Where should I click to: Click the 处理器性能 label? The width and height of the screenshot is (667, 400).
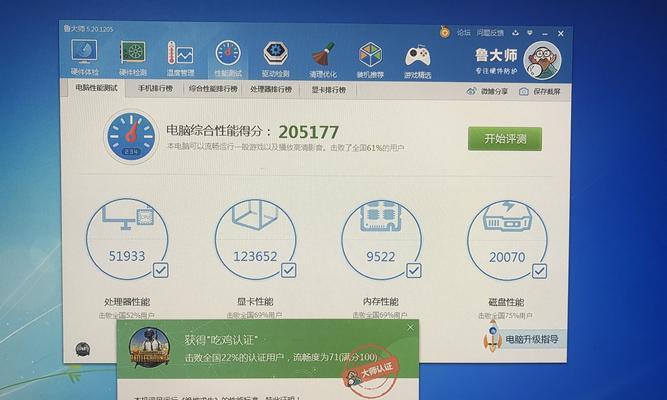coord(127,302)
